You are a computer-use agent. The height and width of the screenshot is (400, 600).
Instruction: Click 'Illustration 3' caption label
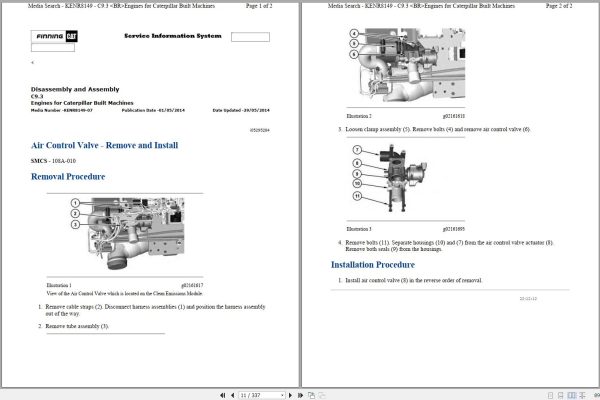pos(359,229)
